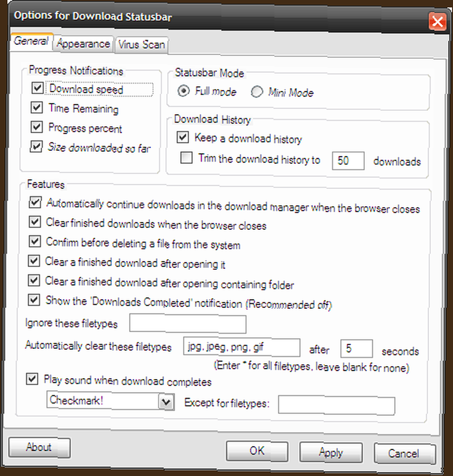The image size is (453, 476).
Task: Uncheck Confirm before deleting a file
Action: coord(35,241)
